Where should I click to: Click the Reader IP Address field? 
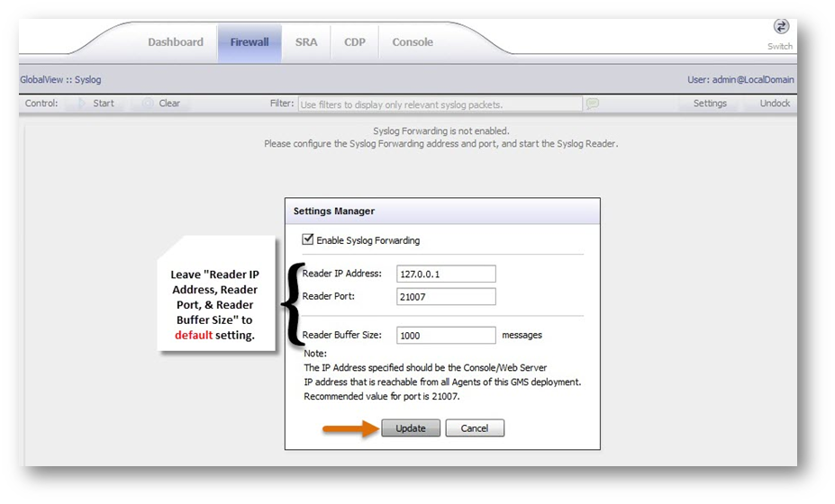pyautogui.click(x=446, y=274)
